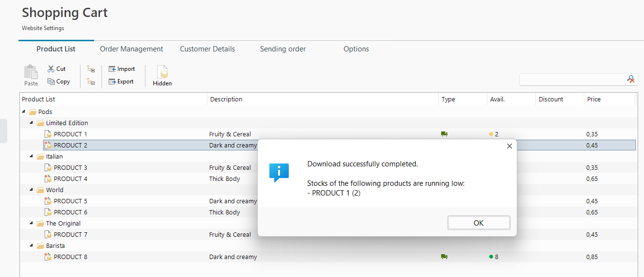Click the Copy icon in toolbar

[x=51, y=81]
